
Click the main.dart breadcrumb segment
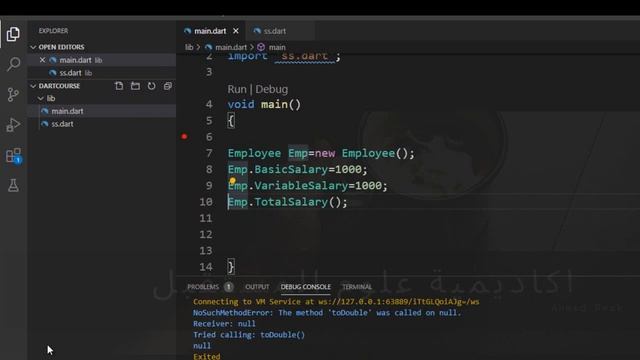pos(231,47)
